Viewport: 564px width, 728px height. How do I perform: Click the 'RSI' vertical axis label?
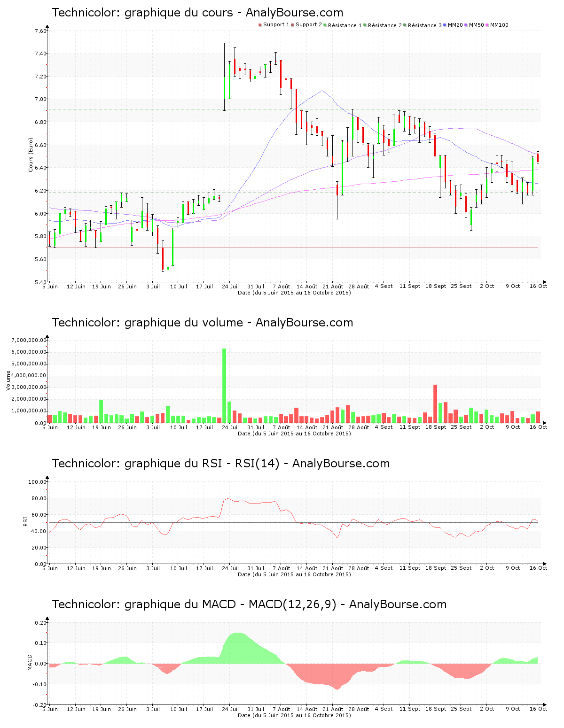tap(25, 521)
